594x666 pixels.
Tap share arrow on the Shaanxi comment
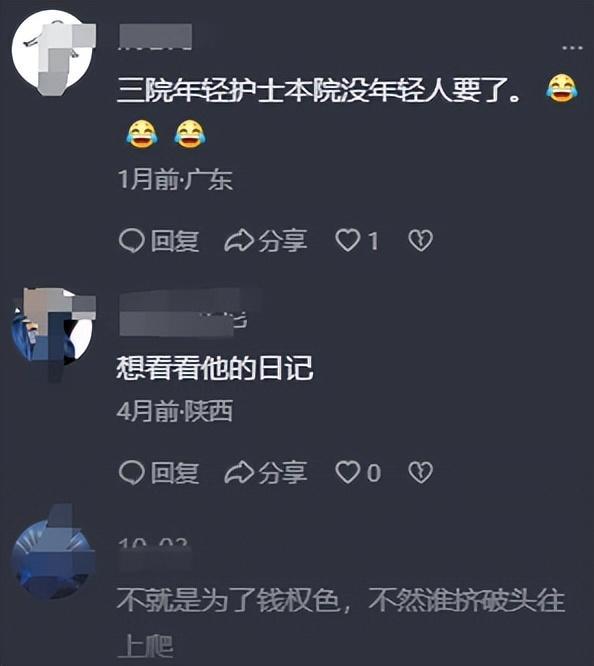[239, 472]
